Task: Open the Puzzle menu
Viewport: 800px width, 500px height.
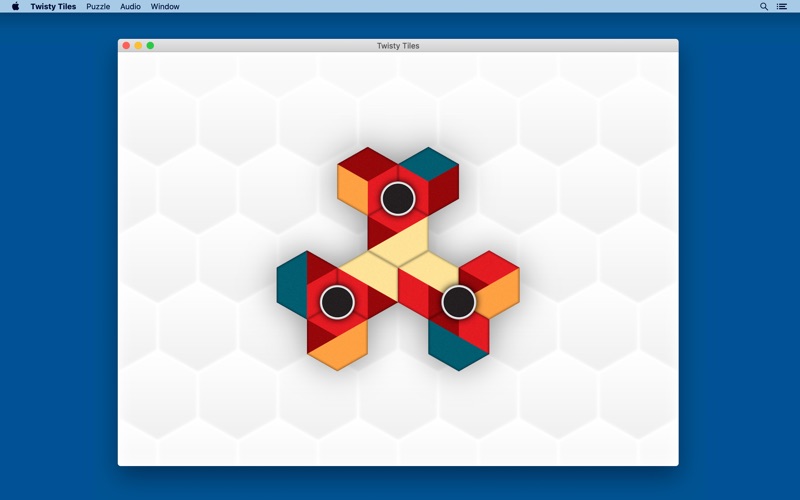Action: [98, 7]
